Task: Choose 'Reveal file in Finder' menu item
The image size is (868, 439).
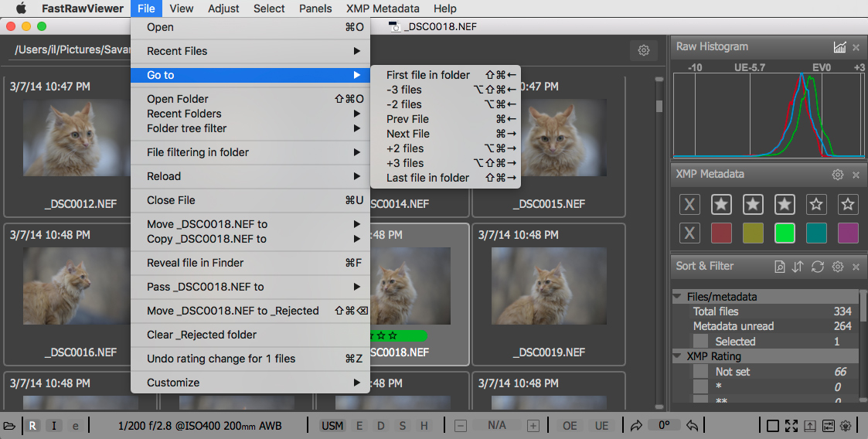Action: (x=196, y=263)
